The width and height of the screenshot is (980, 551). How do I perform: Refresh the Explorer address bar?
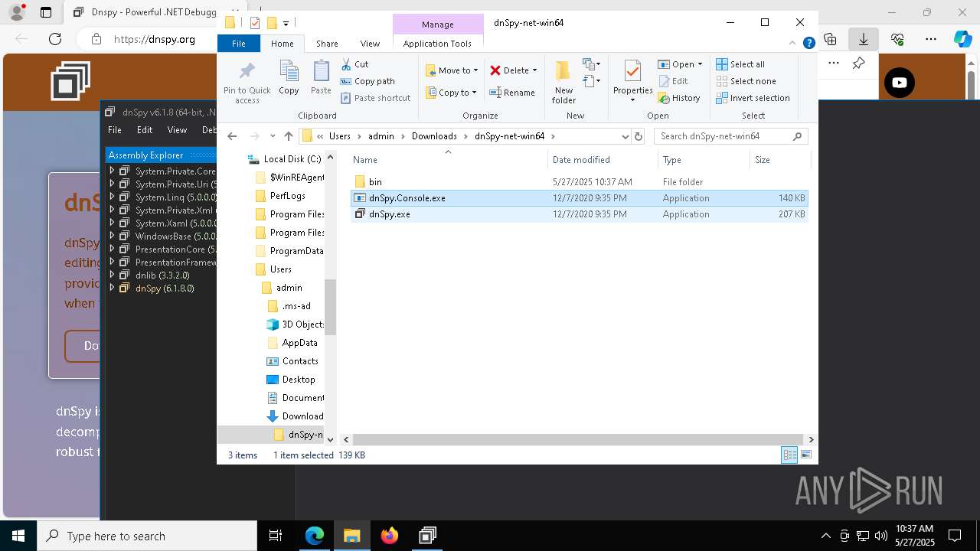639,136
